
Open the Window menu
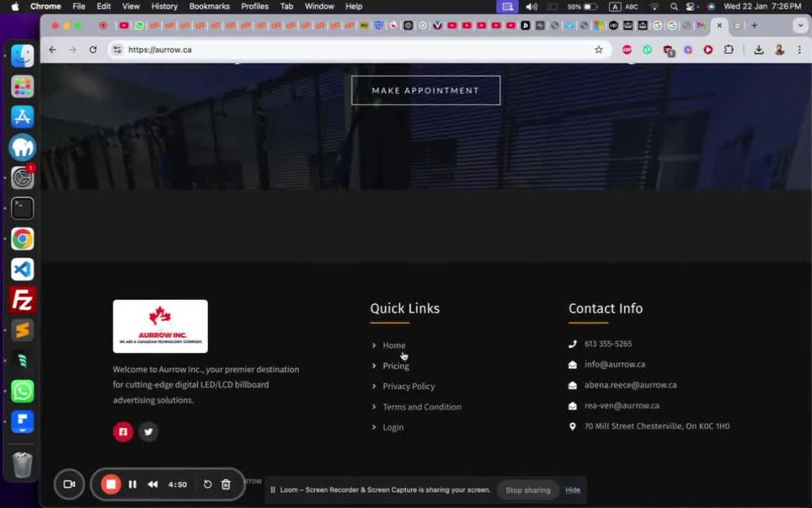319,7
